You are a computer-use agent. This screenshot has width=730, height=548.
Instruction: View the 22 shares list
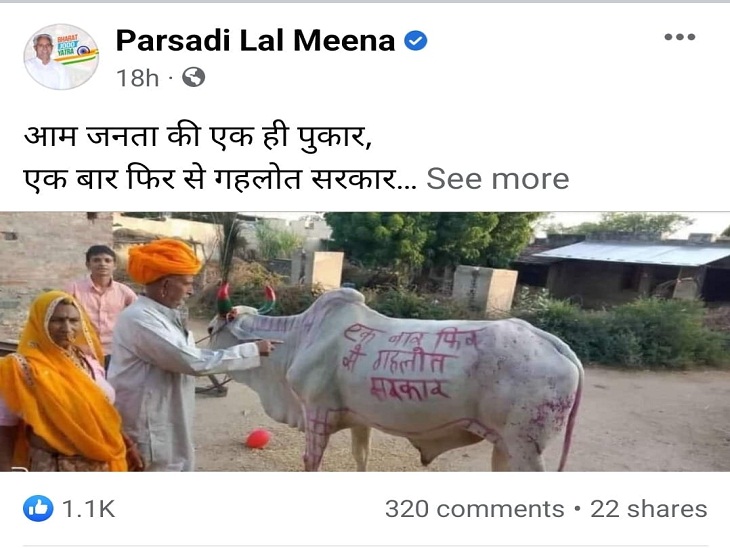(649, 509)
